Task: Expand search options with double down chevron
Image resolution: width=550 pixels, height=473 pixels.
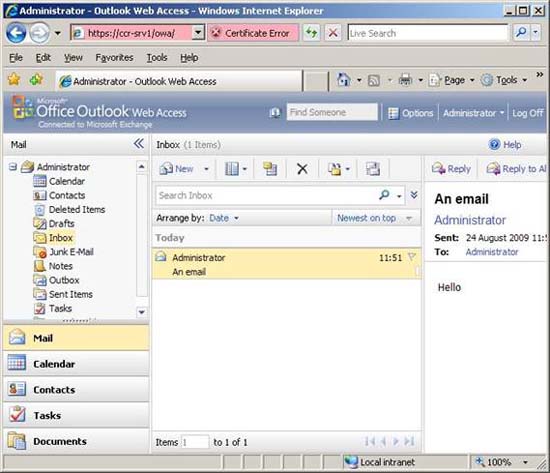Action: click(x=414, y=195)
